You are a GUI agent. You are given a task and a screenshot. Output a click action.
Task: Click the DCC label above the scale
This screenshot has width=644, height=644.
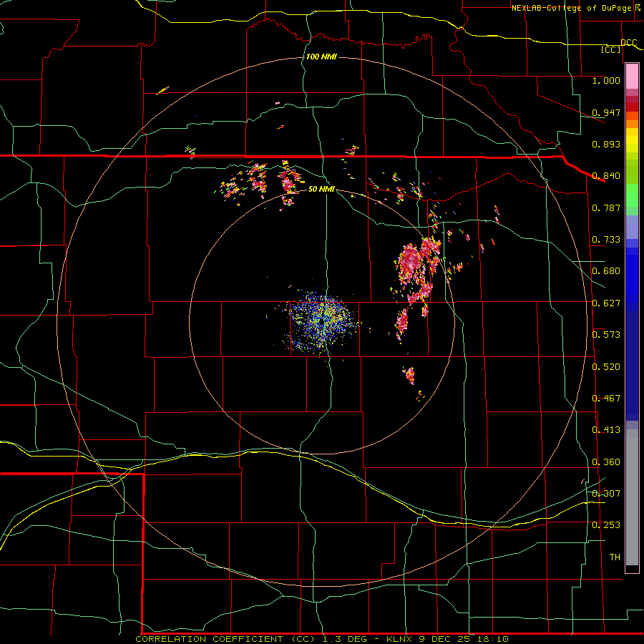pyautogui.click(x=628, y=42)
